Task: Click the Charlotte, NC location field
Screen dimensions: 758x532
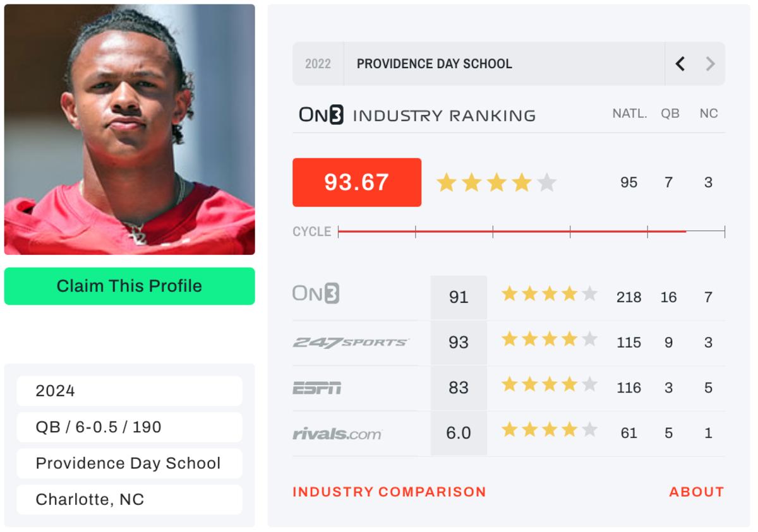Action: (129, 500)
